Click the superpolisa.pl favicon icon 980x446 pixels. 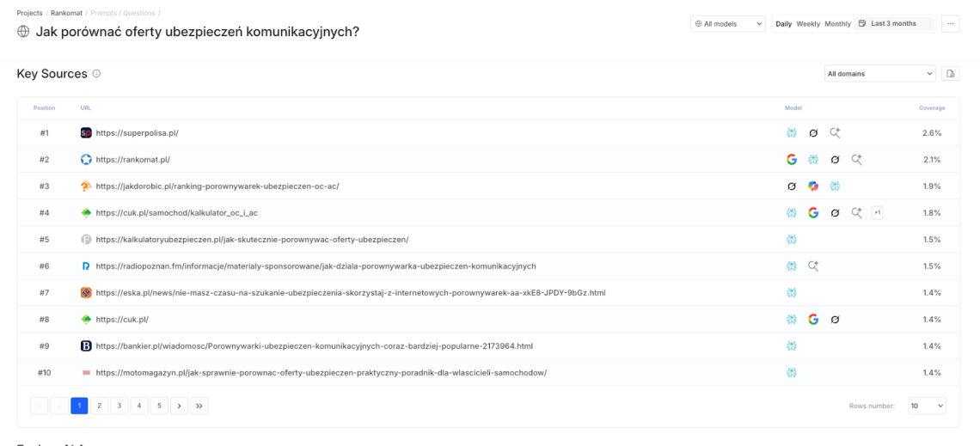pyautogui.click(x=86, y=133)
